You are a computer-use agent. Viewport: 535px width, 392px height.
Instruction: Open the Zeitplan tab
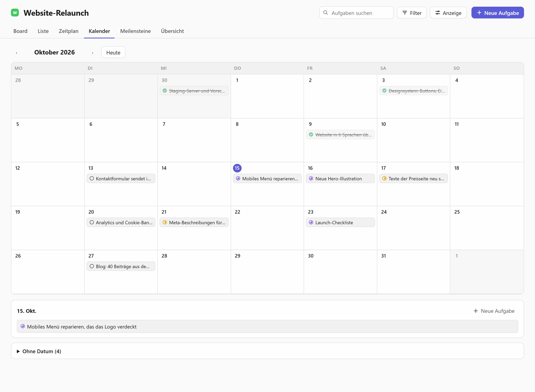(69, 31)
